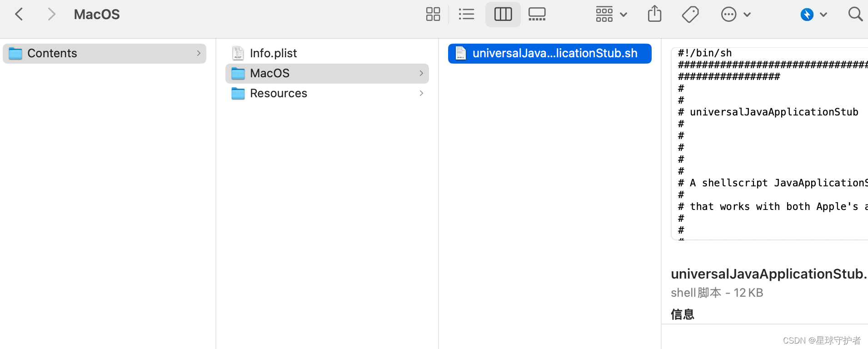Screen dimensions: 868x349
Task: Select column view
Action: [x=503, y=14]
